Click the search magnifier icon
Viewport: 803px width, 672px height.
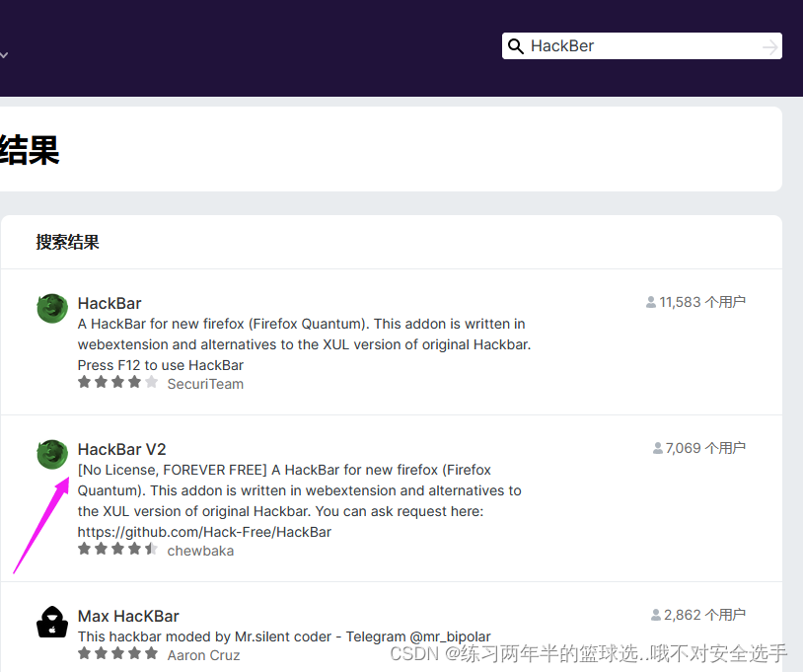tap(516, 46)
